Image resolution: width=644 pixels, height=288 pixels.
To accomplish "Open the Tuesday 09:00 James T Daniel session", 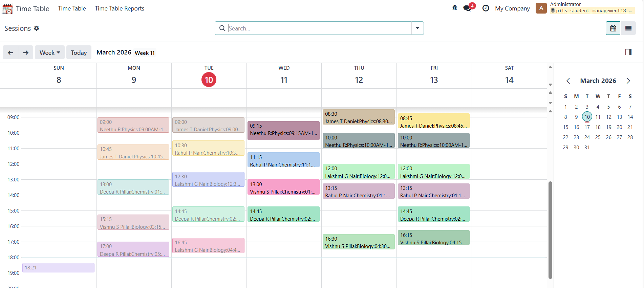I will (208, 125).
